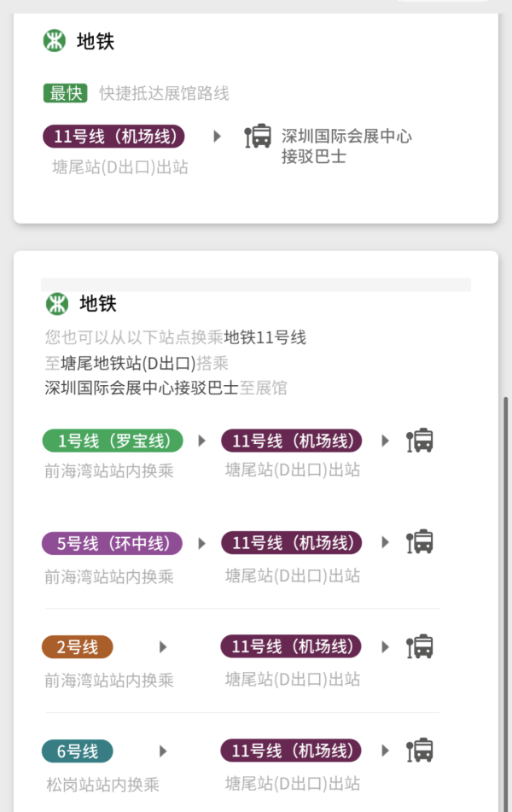Click the metro logo in the transfer card
512x812 pixels.
coord(57,303)
